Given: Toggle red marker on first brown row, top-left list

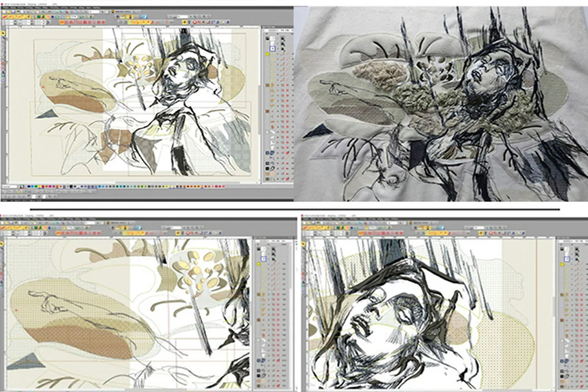Looking at the screenshot, I should [x=287, y=85].
